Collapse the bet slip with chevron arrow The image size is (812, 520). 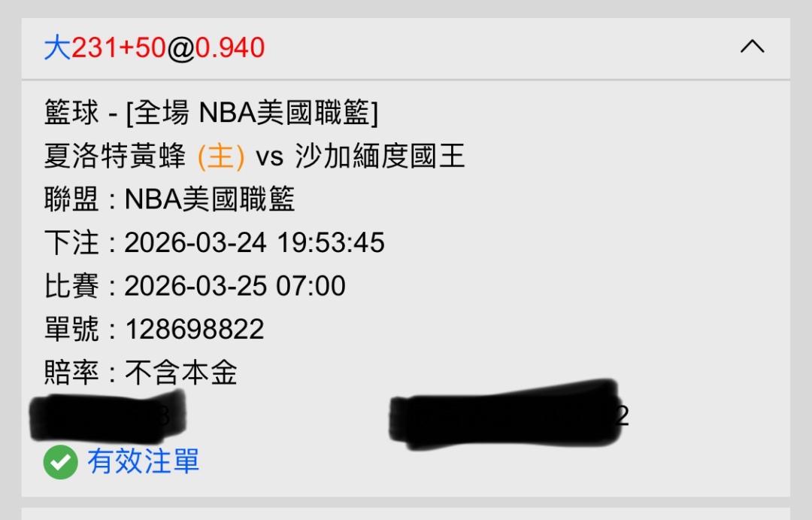point(752,47)
